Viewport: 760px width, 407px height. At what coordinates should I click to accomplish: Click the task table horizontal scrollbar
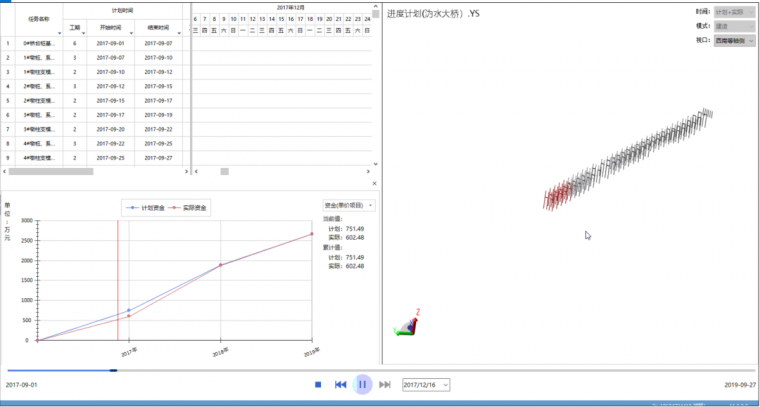click(100, 171)
